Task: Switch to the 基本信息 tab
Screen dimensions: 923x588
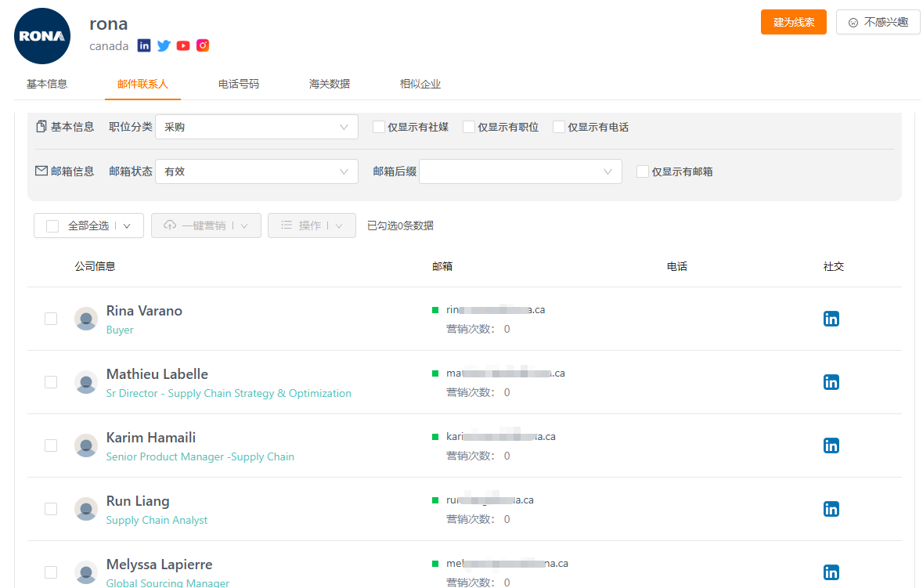Action: [x=47, y=85]
